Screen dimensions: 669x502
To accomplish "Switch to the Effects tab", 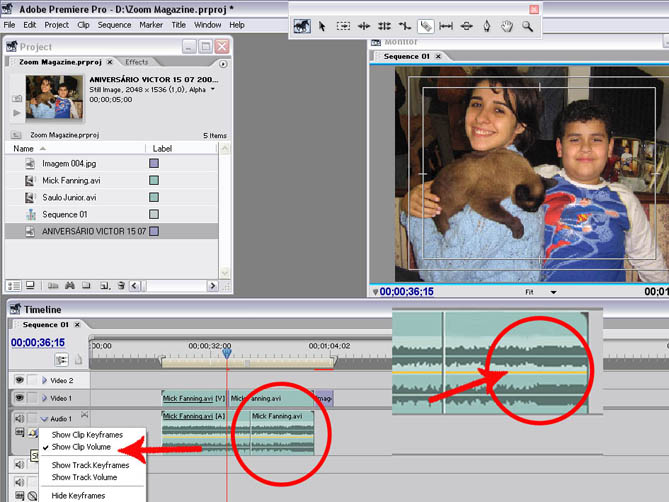I will click(x=136, y=62).
